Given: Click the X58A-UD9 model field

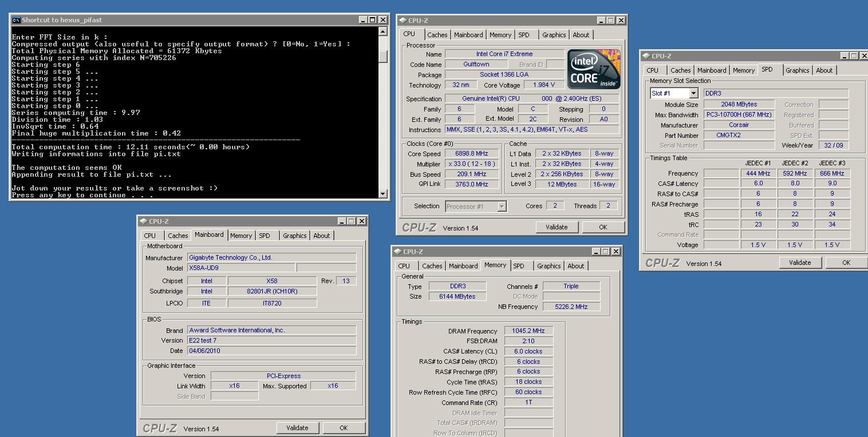Looking at the screenshot, I should click(x=241, y=268).
